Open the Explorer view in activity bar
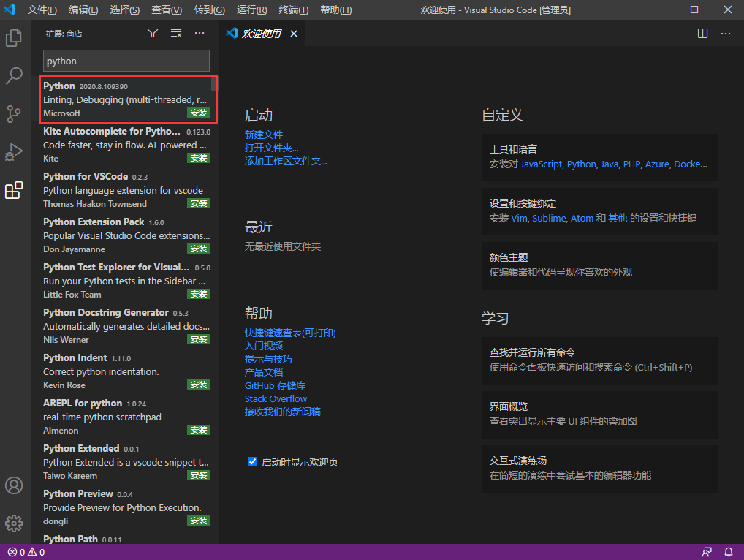The height and width of the screenshot is (560, 744). (x=14, y=38)
